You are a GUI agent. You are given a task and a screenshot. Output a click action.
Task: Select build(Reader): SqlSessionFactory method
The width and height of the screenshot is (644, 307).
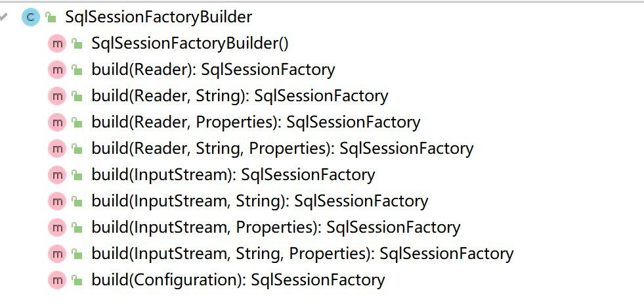(x=213, y=70)
